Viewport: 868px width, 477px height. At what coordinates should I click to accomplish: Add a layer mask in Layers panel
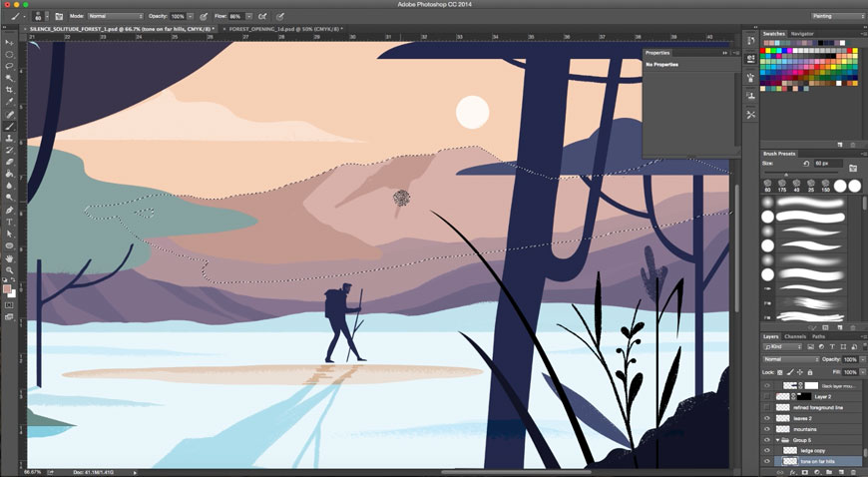coord(805,473)
